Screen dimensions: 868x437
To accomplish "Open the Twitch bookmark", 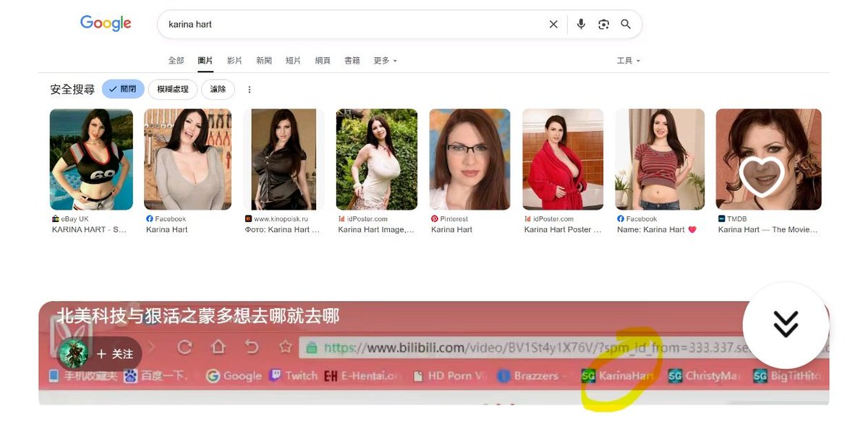I will [294, 376].
